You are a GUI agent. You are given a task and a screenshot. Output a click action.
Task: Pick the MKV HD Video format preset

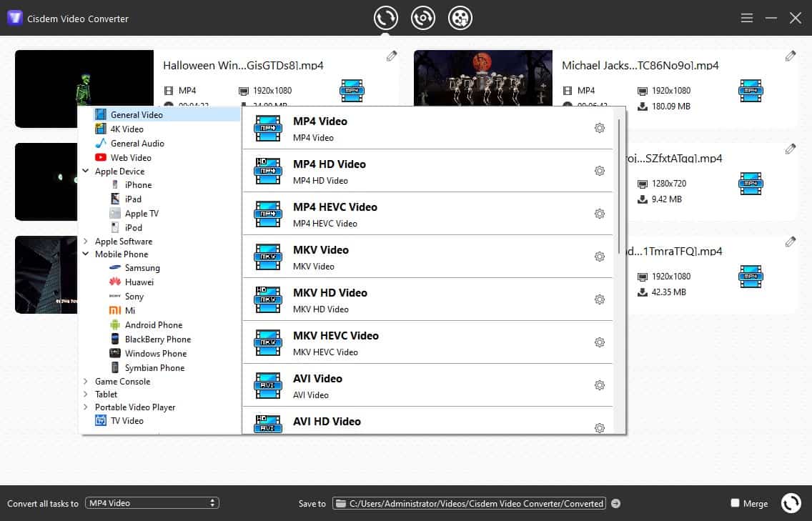tap(427, 299)
